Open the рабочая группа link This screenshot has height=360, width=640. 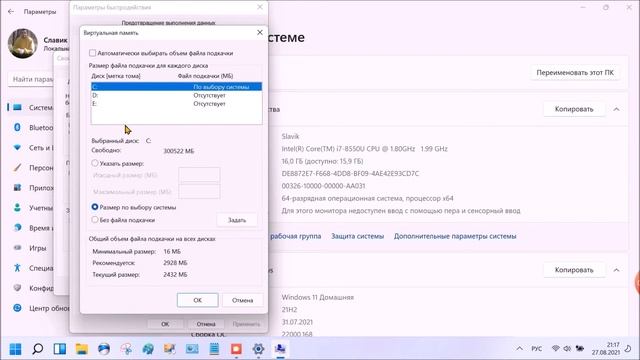click(296, 236)
